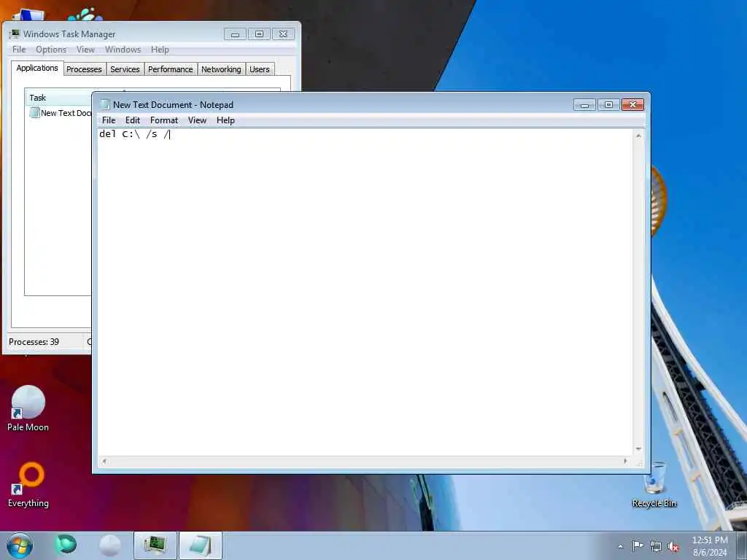747x560 pixels.
Task: Open Notepad's Help menu
Action: [225, 120]
